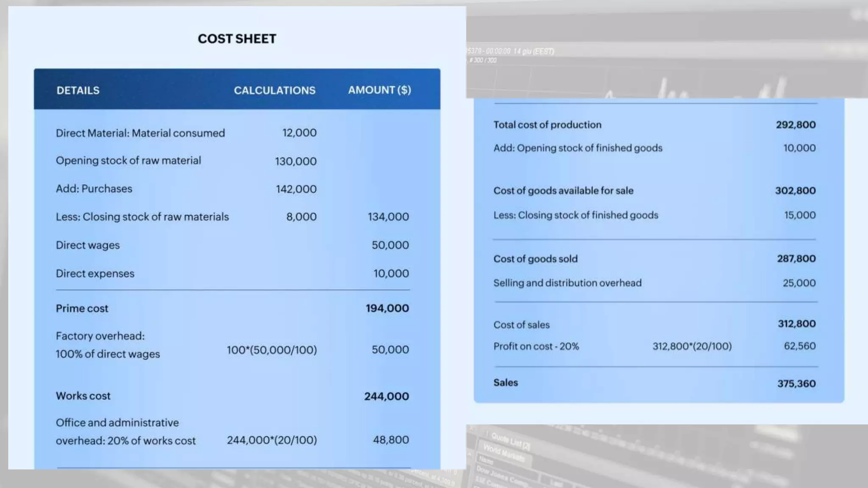Screen dimensions: 868x488
Task: Click 'Office and administrative' label
Action: (117, 423)
